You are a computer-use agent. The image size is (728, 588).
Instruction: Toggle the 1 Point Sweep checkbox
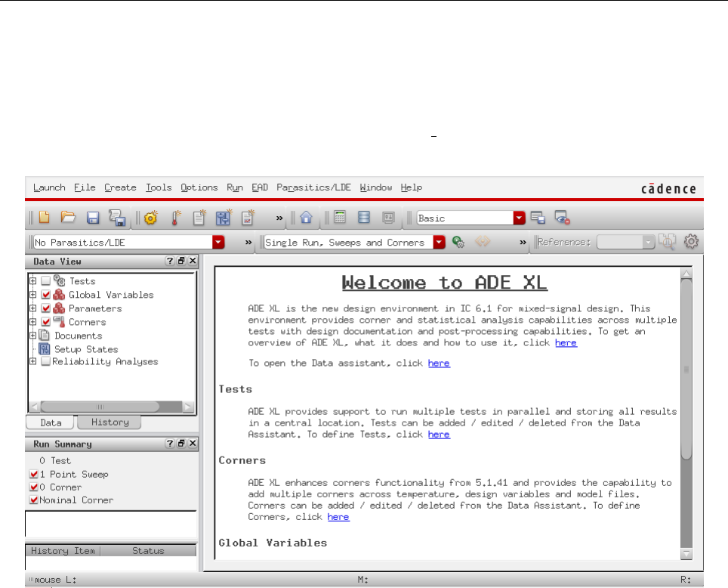tap(33, 474)
